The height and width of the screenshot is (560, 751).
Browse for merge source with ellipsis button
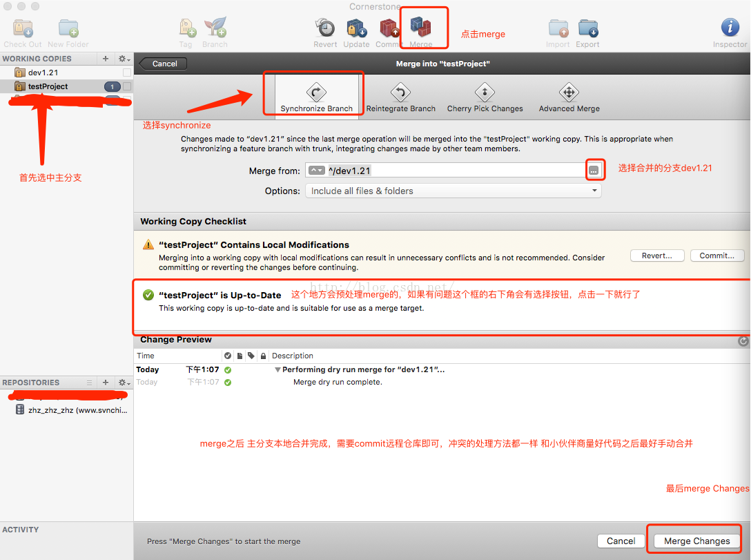594,170
